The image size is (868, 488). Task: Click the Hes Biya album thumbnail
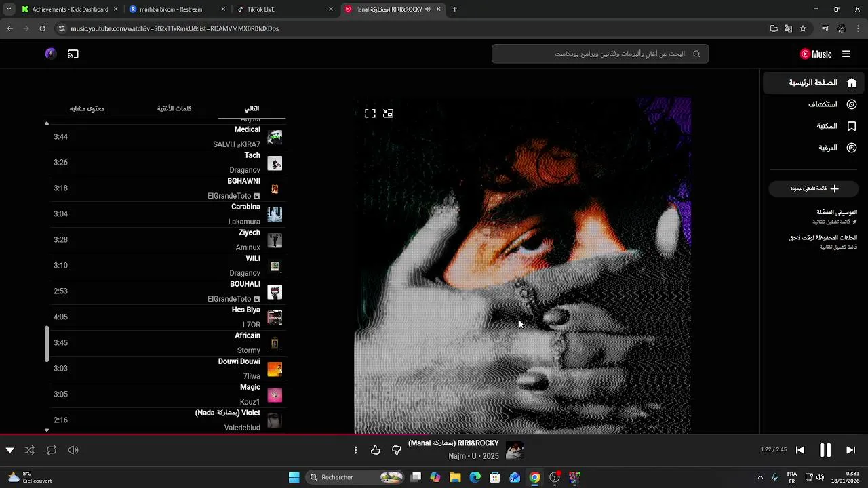click(275, 318)
